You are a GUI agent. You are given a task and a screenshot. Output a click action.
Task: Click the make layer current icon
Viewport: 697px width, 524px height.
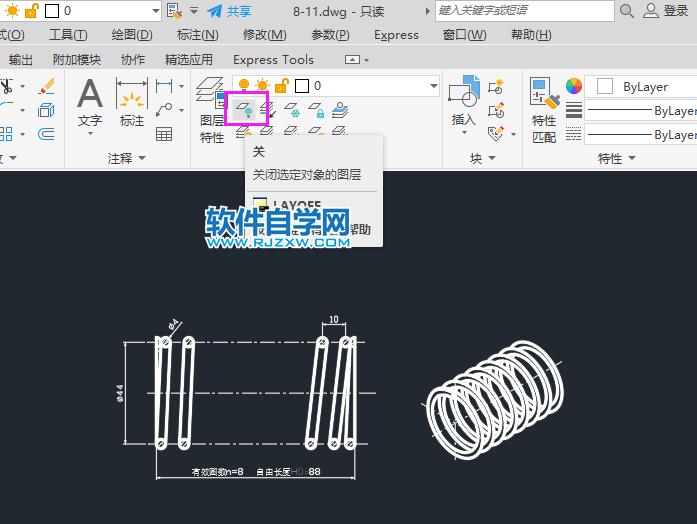pos(340,109)
